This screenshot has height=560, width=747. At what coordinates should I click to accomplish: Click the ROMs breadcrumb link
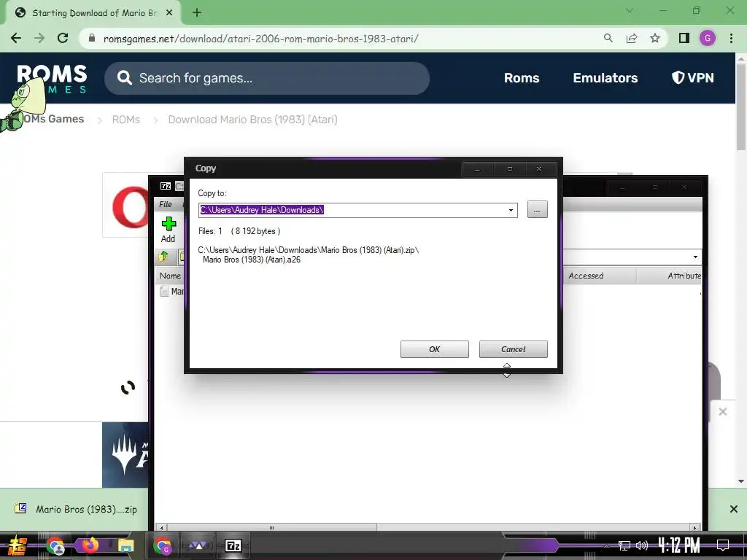coord(125,120)
